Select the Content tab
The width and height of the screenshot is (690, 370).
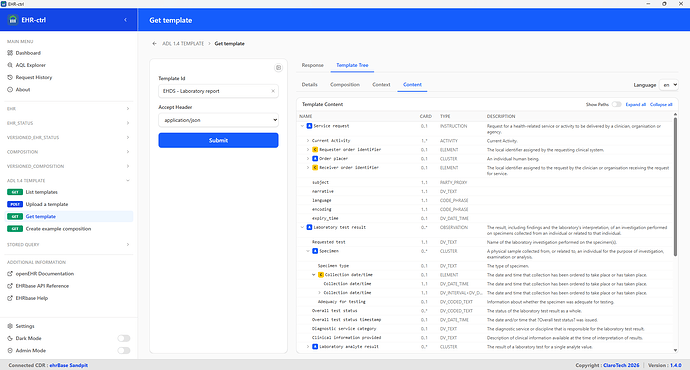click(412, 84)
